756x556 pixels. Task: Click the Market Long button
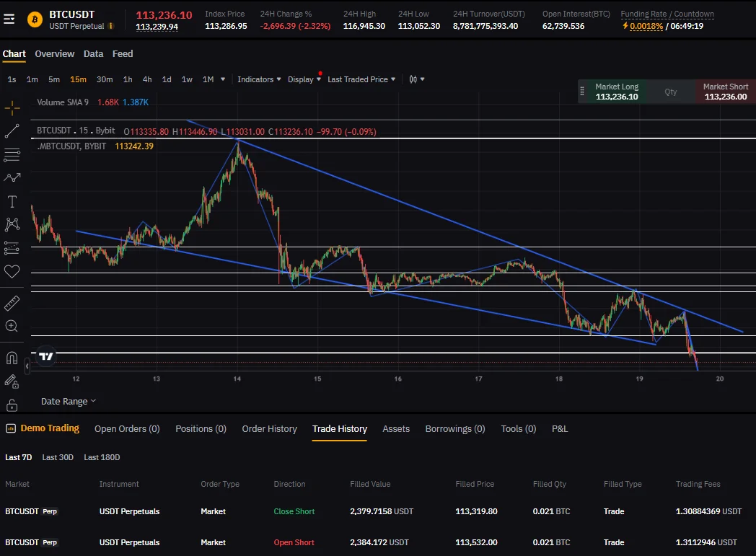pos(617,92)
